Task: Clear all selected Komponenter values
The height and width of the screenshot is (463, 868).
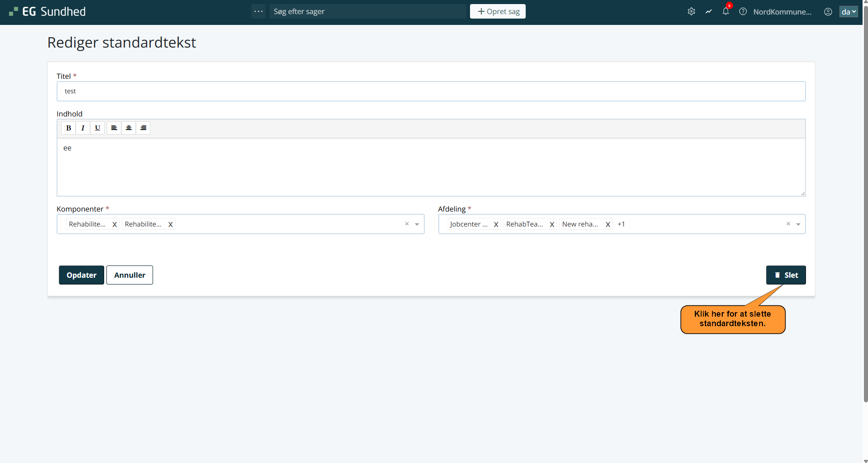Action: [x=407, y=224]
